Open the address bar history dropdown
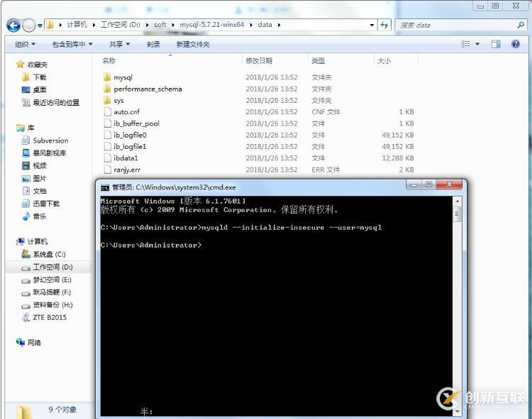 (372, 25)
